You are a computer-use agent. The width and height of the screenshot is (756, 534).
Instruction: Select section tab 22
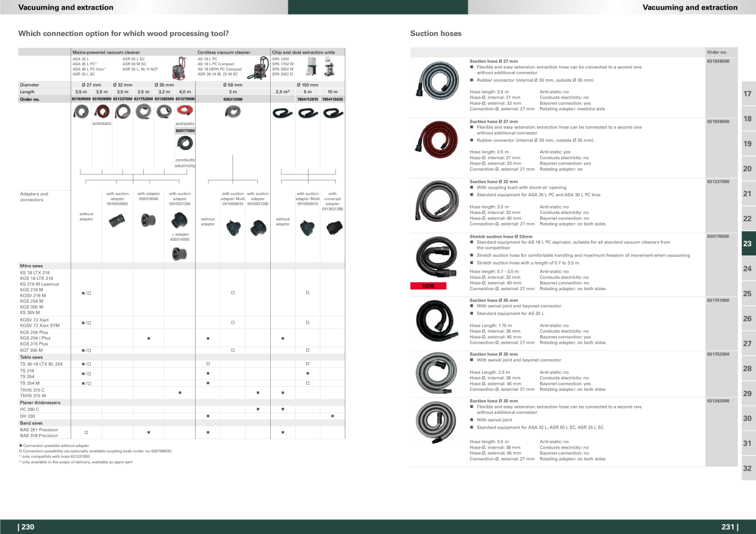tap(748, 219)
